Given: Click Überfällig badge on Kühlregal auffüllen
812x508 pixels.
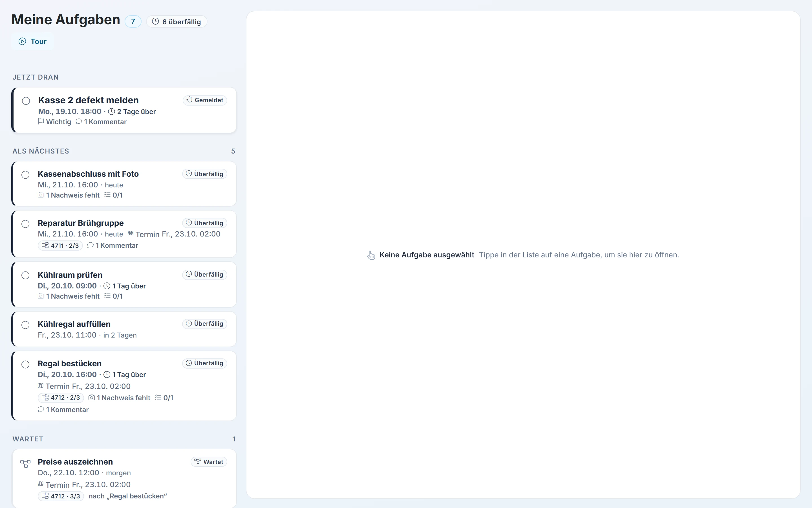Looking at the screenshot, I should 205,323.
